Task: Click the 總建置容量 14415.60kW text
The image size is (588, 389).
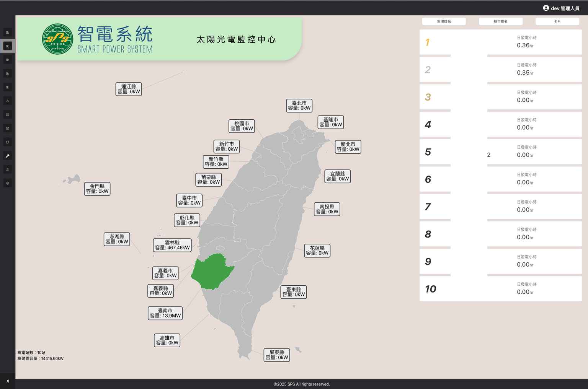Action: click(41, 359)
